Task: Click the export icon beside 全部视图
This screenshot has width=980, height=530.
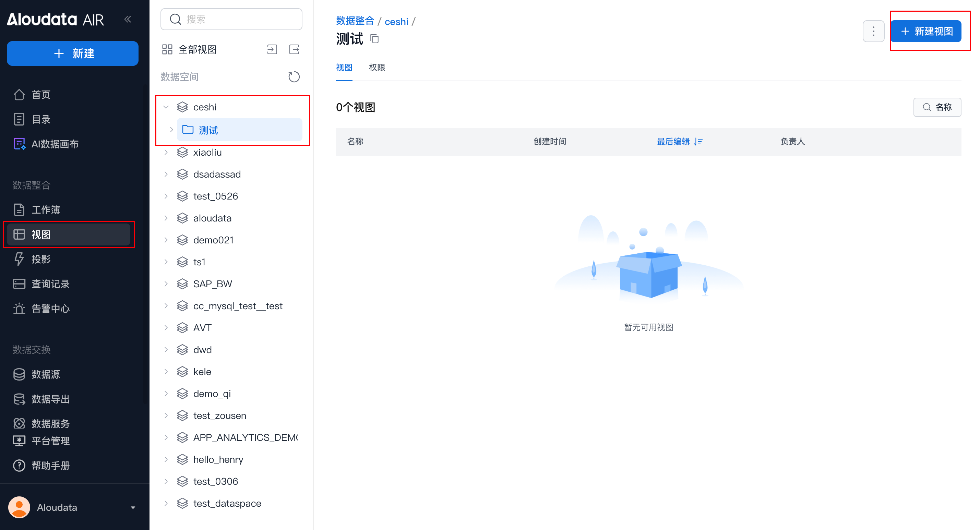Action: (295, 49)
